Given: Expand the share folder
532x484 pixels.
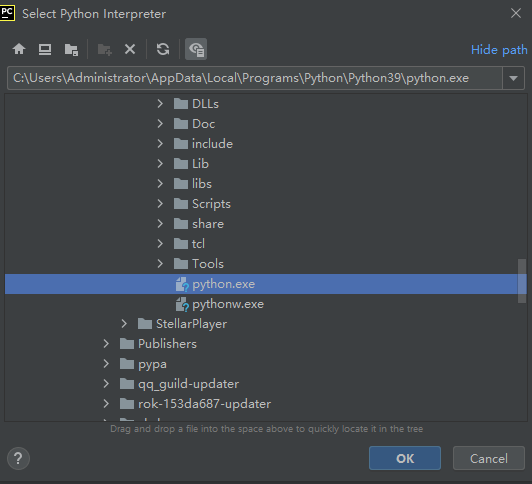Looking at the screenshot, I should pos(160,224).
